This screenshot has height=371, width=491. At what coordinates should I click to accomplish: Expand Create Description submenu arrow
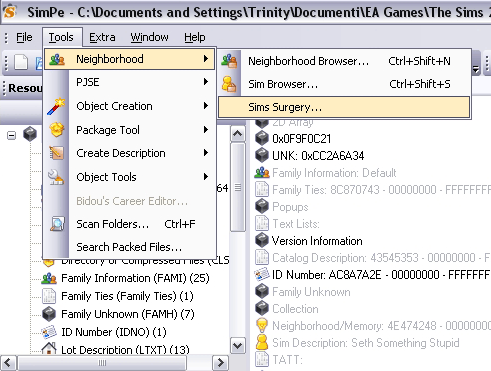pyautogui.click(x=206, y=153)
